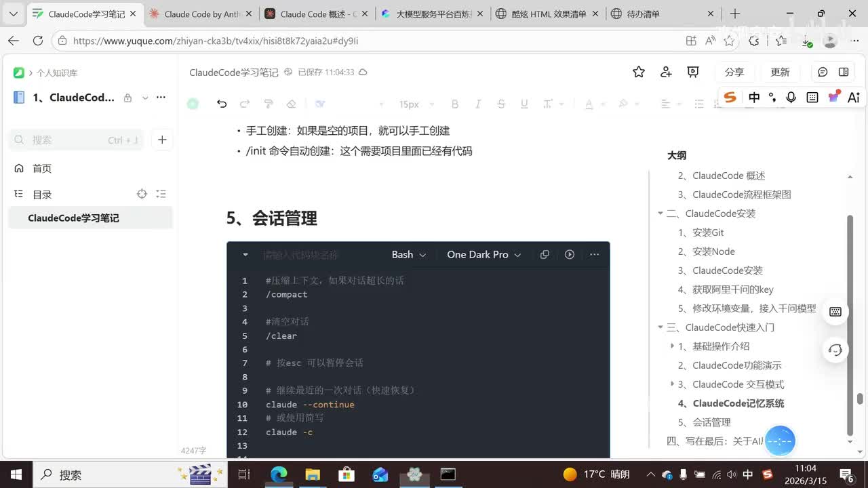Select the format painter tool
Image resolution: width=868 pixels, height=488 pixels.
268,104
